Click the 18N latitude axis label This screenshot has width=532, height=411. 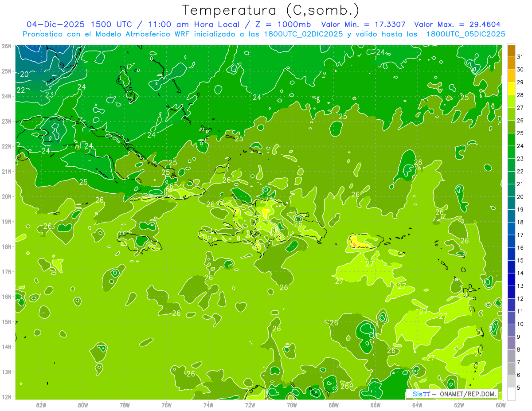coord(6,247)
